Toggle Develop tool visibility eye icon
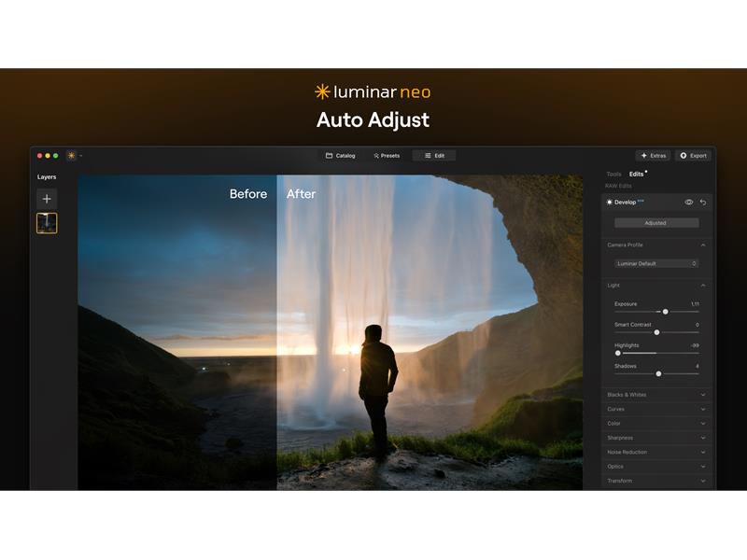 coord(689,203)
